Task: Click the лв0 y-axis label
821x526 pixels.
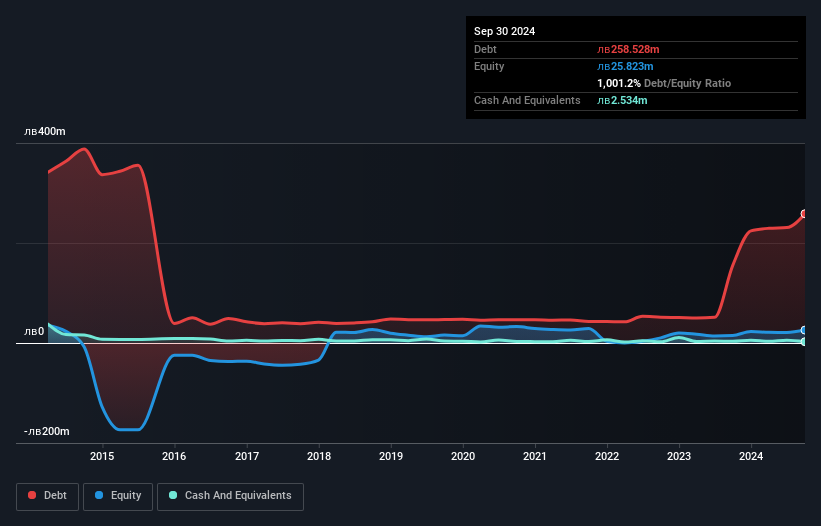Action: point(34,331)
